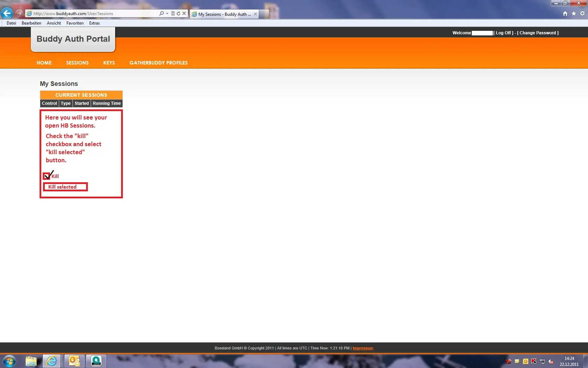This screenshot has width=588, height=368.
Task: Expand the address bar search dropdown arrow
Action: 167,14
